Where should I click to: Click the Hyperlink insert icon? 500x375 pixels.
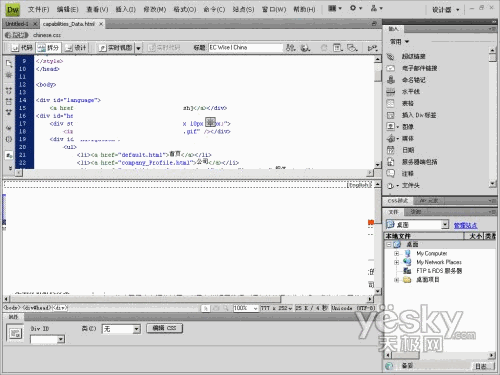click(390, 57)
